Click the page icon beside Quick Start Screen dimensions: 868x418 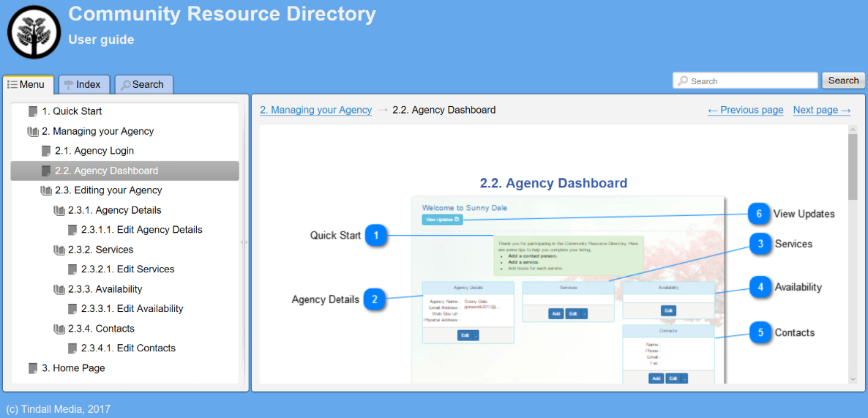point(33,111)
